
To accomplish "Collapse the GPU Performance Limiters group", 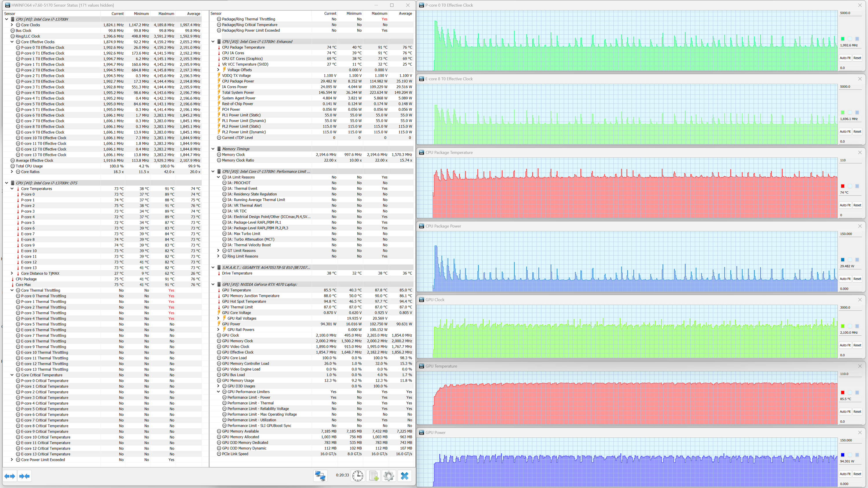I will [x=218, y=392].
